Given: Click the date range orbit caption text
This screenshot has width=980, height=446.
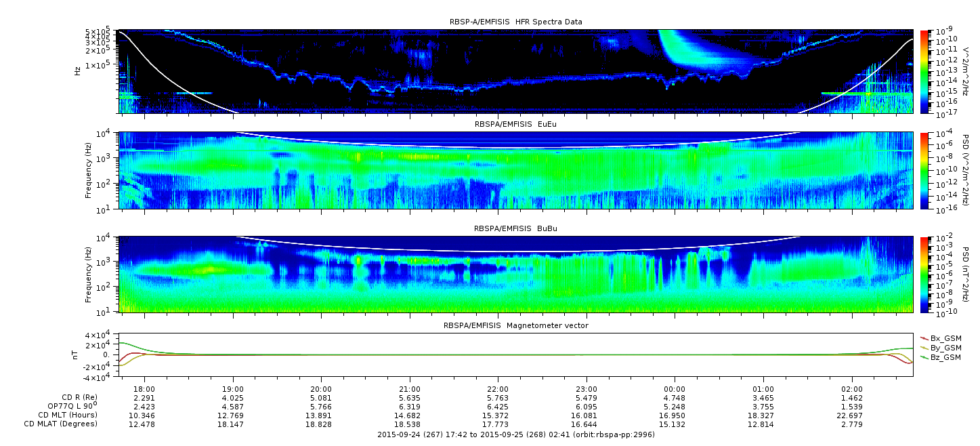Looking at the screenshot, I should coord(515,434).
